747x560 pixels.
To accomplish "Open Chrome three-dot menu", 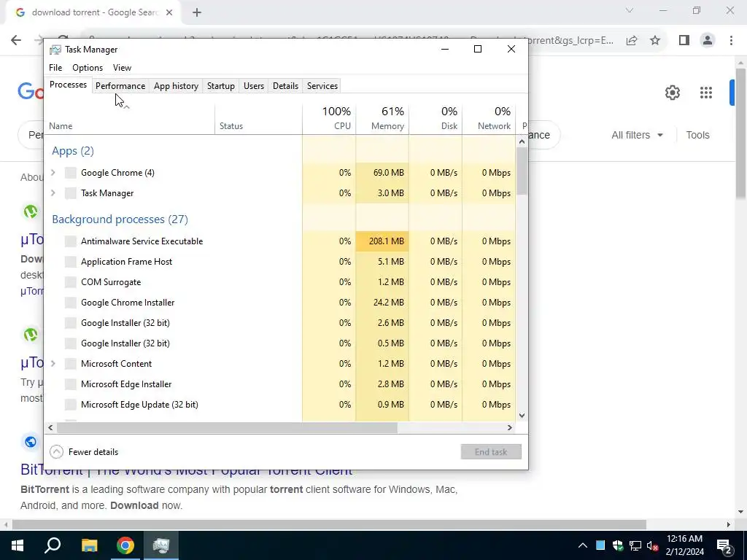I will click(x=731, y=41).
